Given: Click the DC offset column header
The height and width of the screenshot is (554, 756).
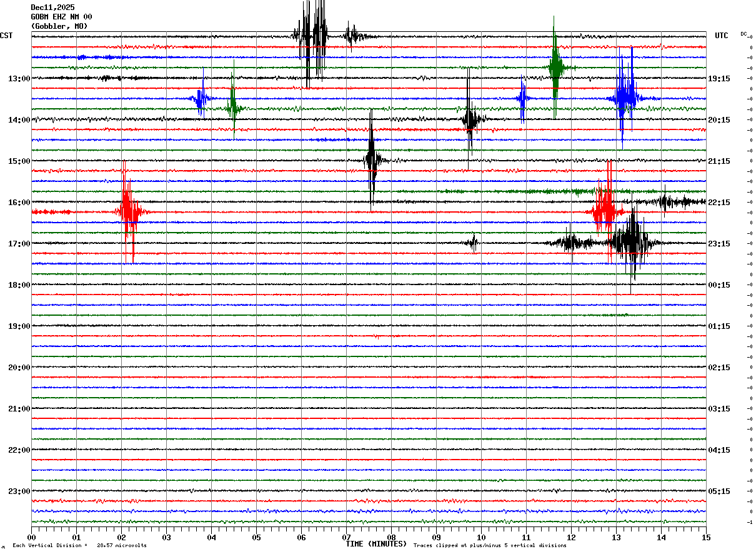Looking at the screenshot, I should pyautogui.click(x=744, y=34).
